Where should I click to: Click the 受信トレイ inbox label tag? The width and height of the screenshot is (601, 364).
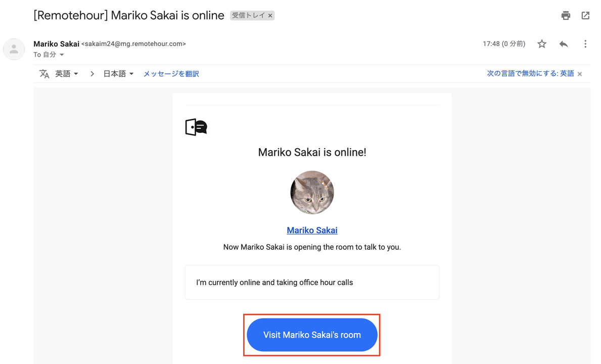(248, 15)
